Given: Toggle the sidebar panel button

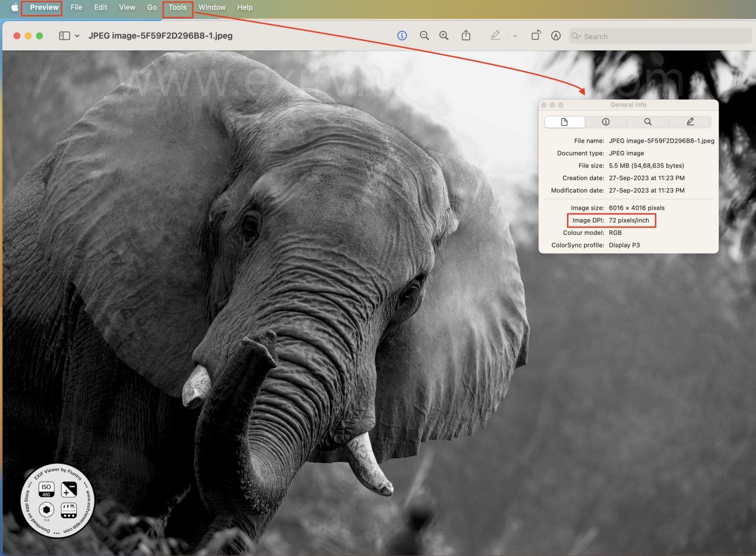Looking at the screenshot, I should pos(64,35).
